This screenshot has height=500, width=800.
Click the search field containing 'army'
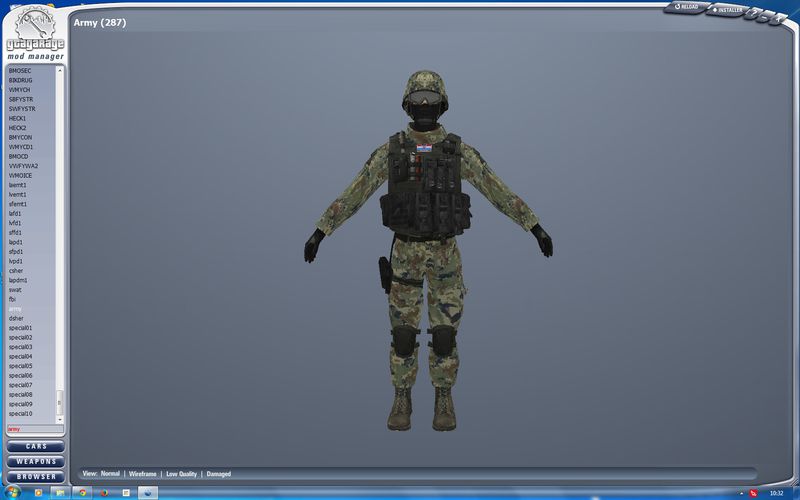[x=35, y=429]
